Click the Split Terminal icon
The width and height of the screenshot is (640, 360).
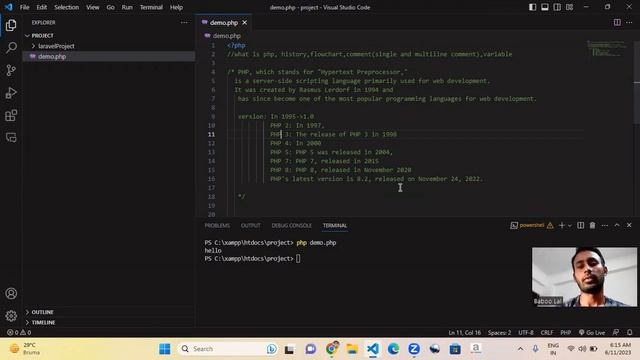580,225
